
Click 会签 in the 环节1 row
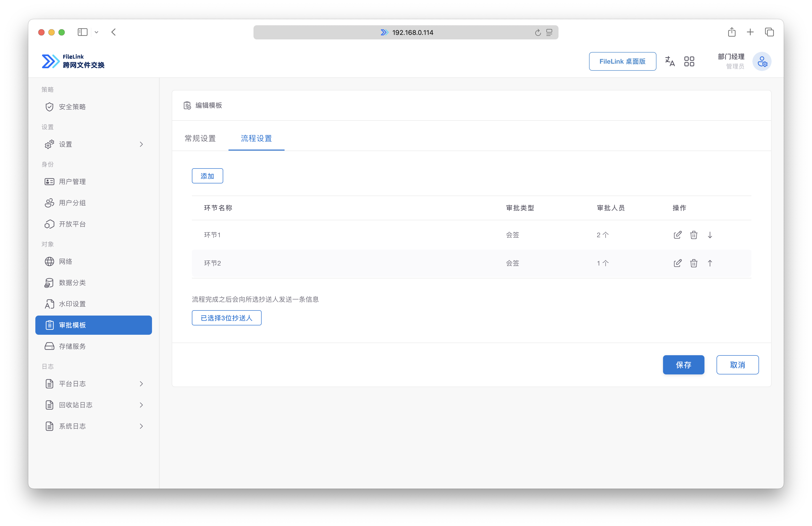(513, 235)
